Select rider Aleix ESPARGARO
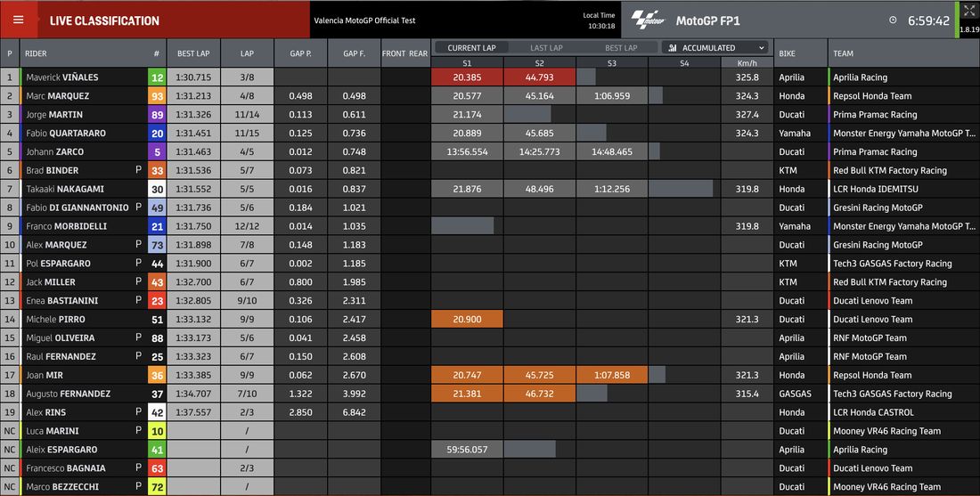The image size is (980, 496). (x=61, y=450)
